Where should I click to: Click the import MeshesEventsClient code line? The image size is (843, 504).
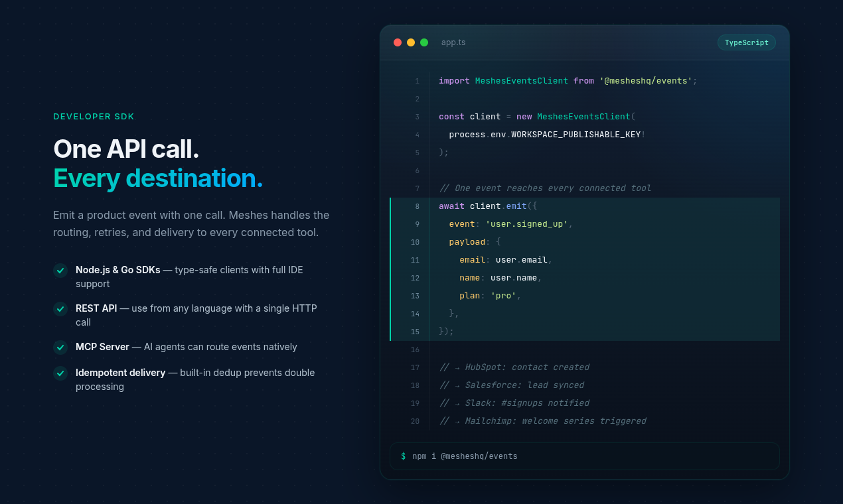tap(568, 81)
